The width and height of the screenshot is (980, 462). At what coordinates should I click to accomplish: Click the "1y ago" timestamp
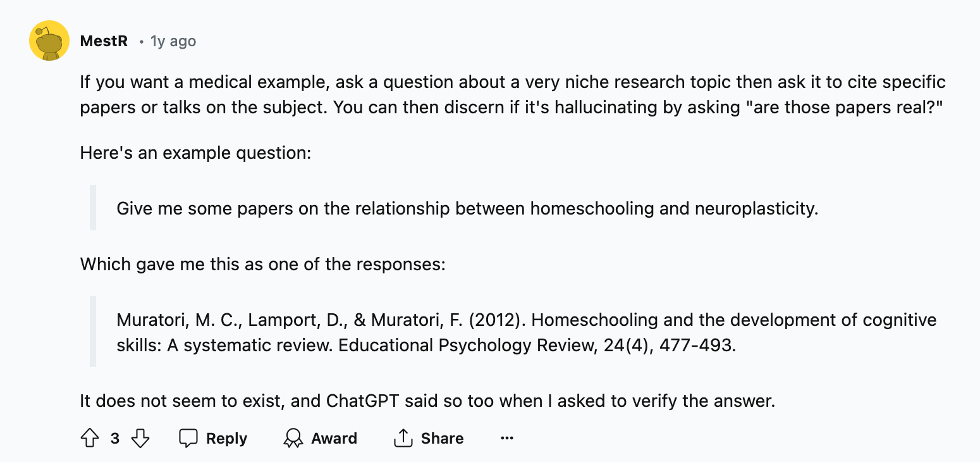click(173, 41)
